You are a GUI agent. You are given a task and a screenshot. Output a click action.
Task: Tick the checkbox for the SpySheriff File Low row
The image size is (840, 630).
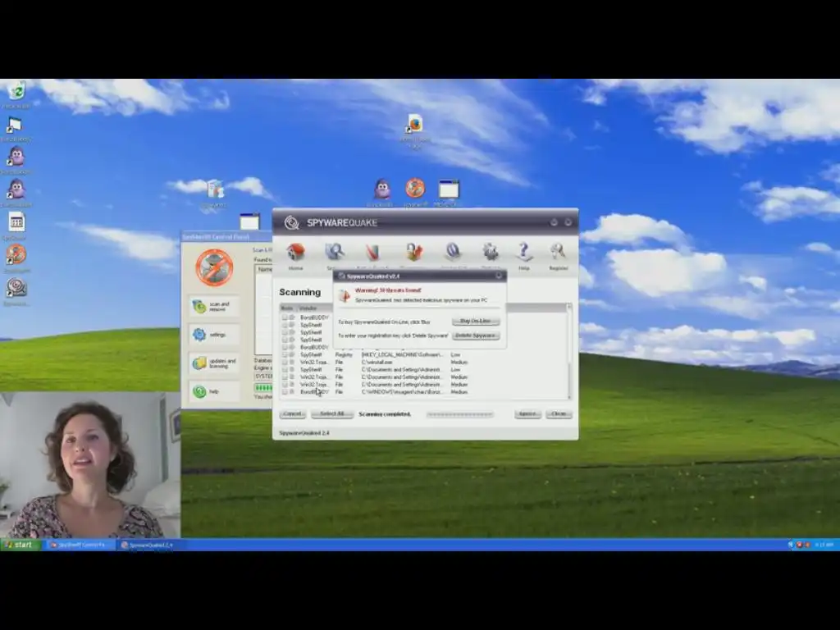click(285, 370)
